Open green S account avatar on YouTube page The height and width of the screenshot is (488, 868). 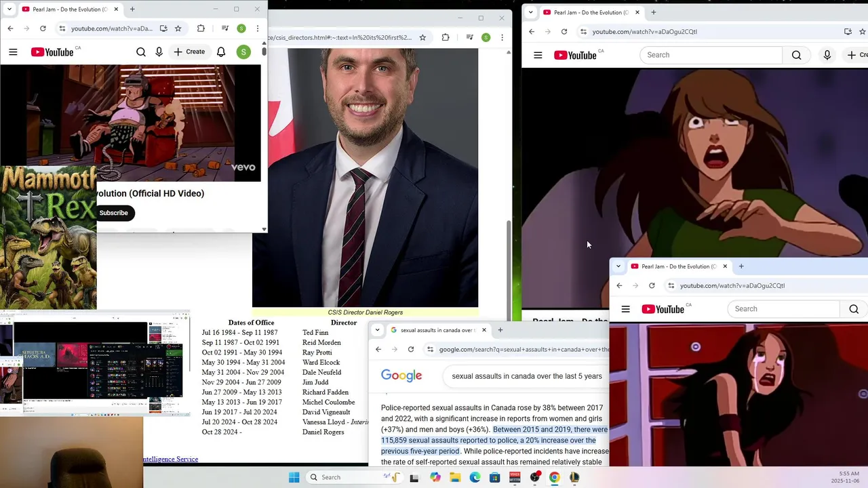(x=243, y=52)
